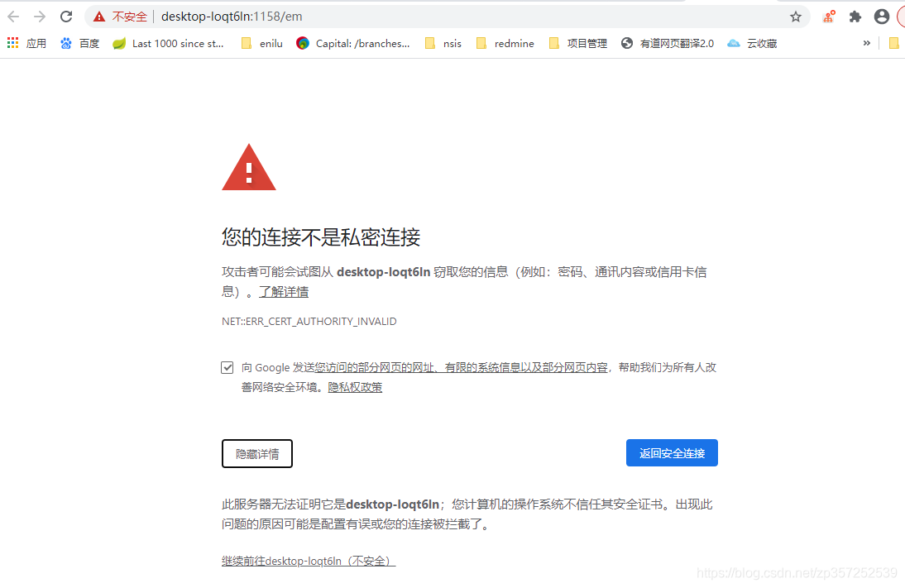Follow the 继续前往desktop-loqt6ln link
This screenshot has width=905, height=588.
click(x=309, y=561)
